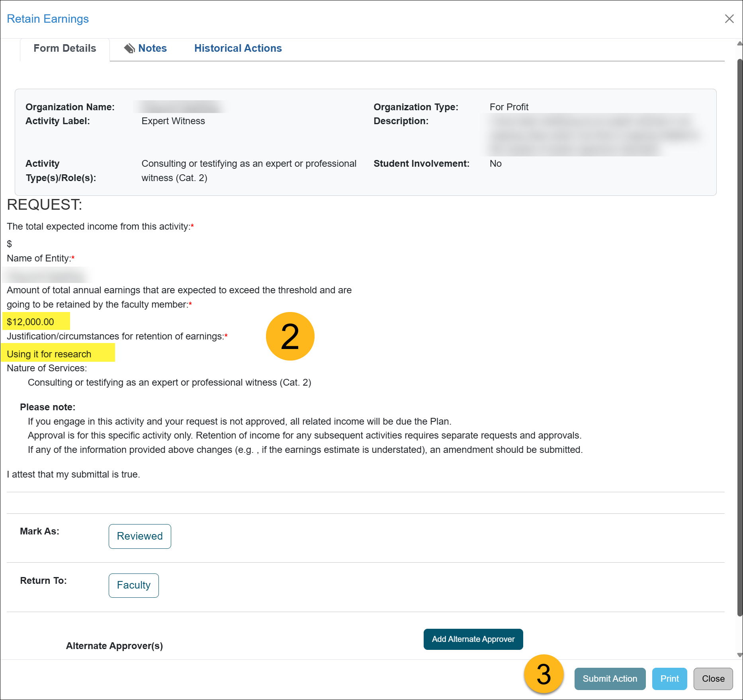Click the Submit Action button
This screenshot has width=743, height=700.
tap(610, 679)
